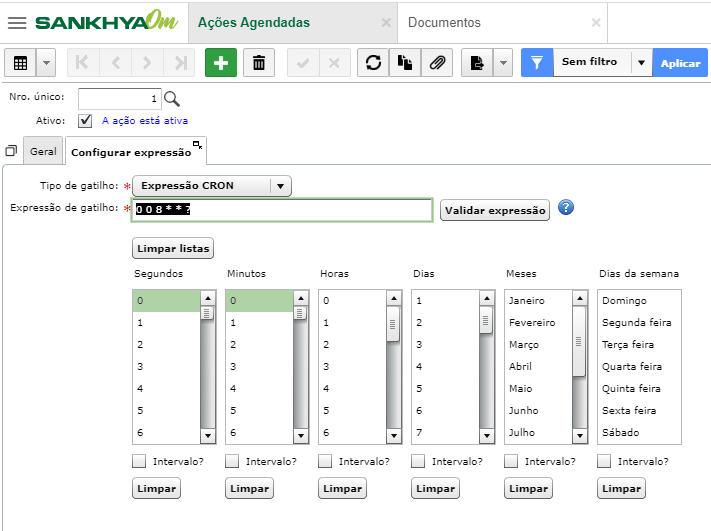711x531 pixels.
Task: Confirm changes with the check icon
Action: [x=303, y=63]
